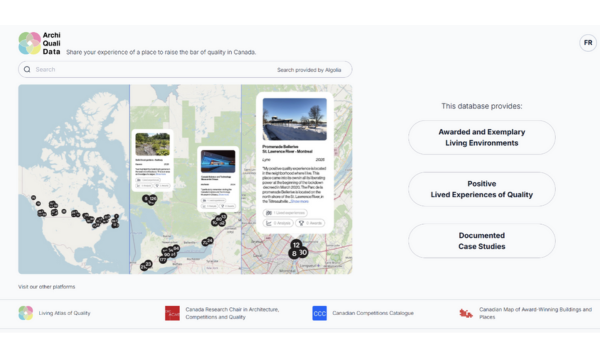Click the red Canada map icon
600x360 pixels.
click(x=466, y=313)
